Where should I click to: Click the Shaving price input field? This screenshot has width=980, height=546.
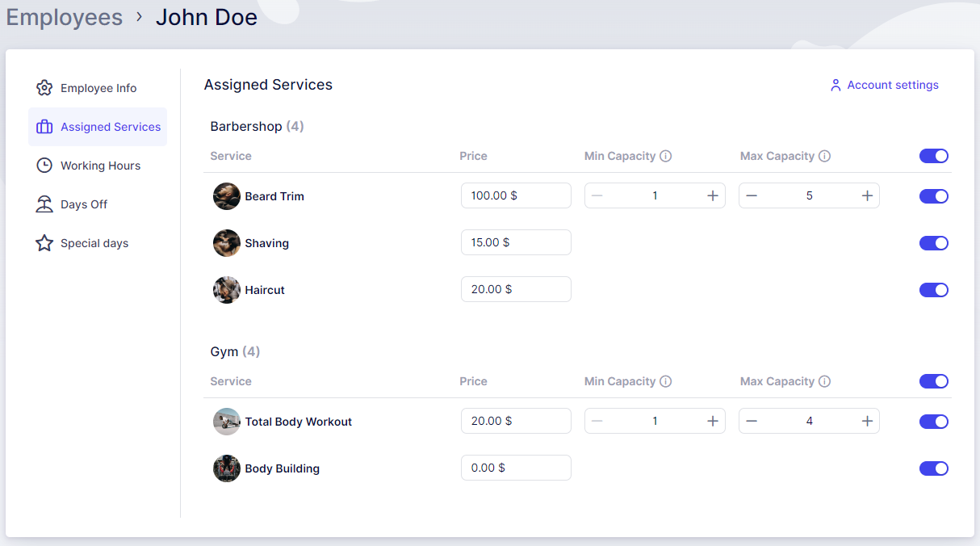(x=516, y=242)
